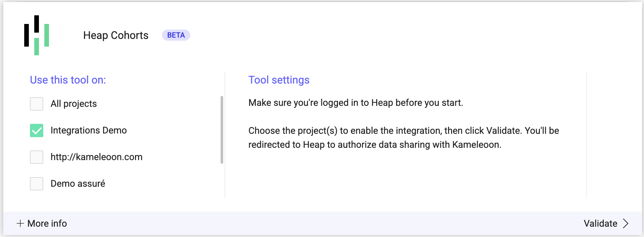Click the Heap Cohorts title

point(116,35)
